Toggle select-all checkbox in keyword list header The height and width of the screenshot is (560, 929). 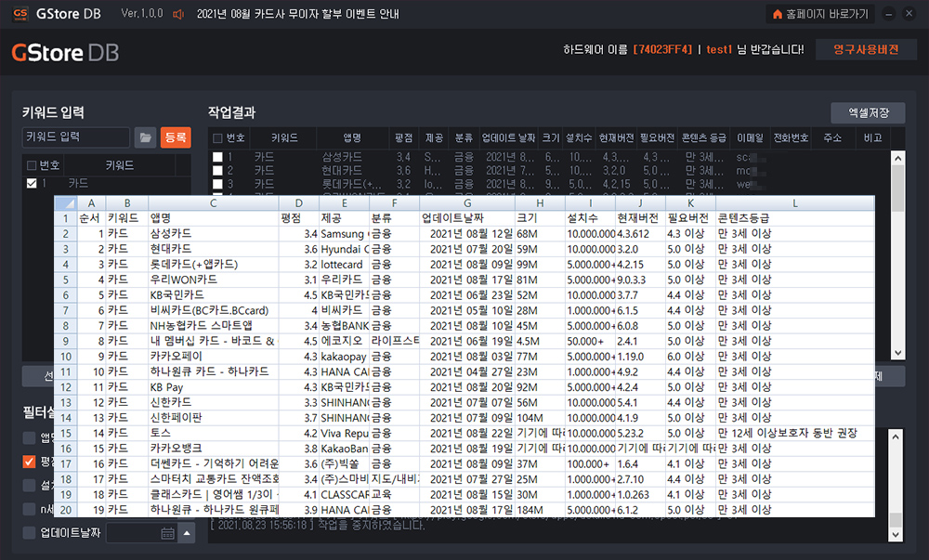[32, 165]
